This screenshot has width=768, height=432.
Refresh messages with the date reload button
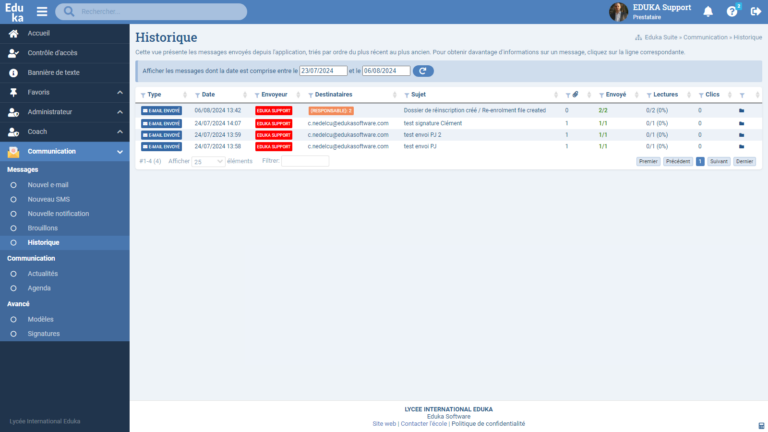tap(423, 71)
